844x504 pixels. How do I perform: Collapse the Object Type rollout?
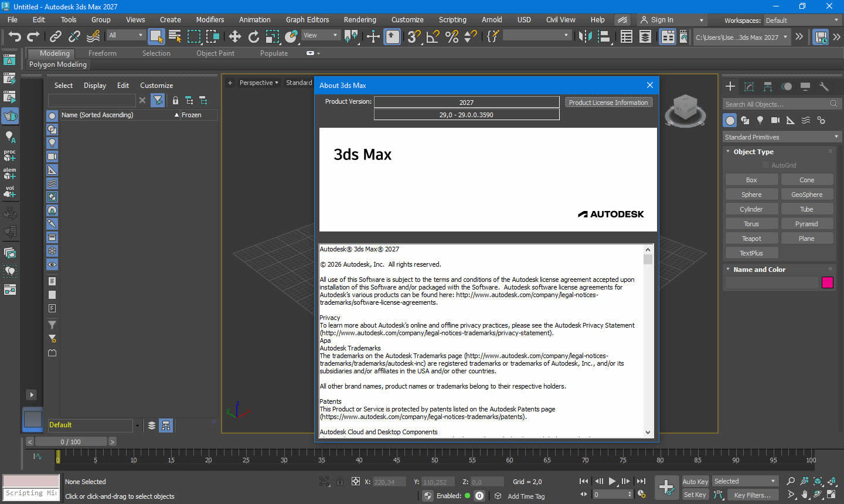coord(753,152)
